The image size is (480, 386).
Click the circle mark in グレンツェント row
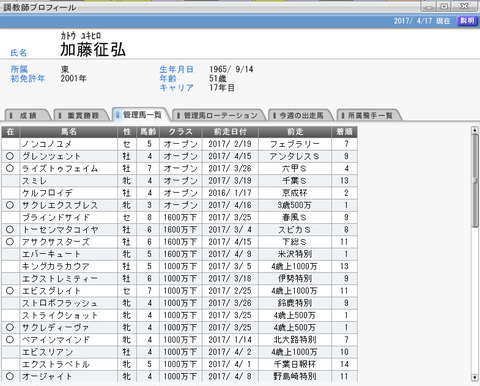point(10,156)
